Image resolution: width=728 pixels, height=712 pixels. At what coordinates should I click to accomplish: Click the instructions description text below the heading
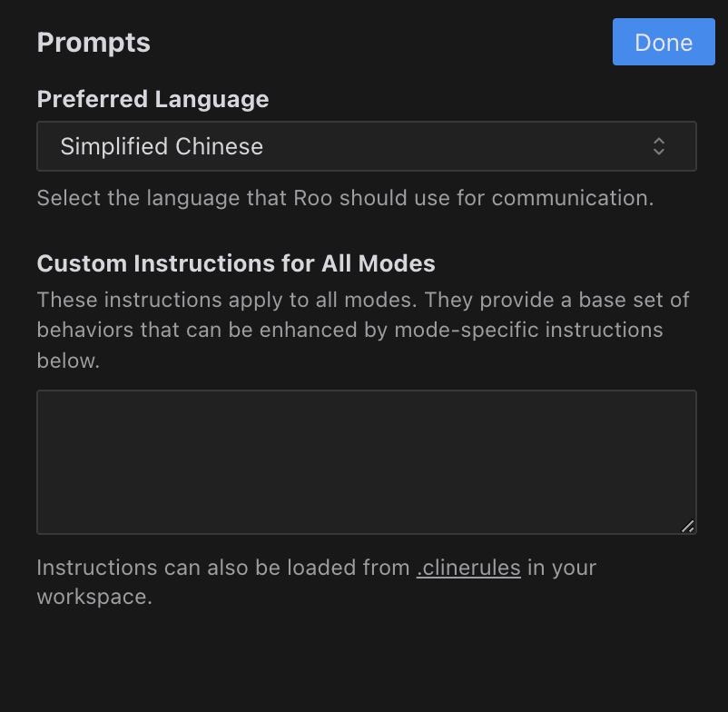(x=363, y=330)
